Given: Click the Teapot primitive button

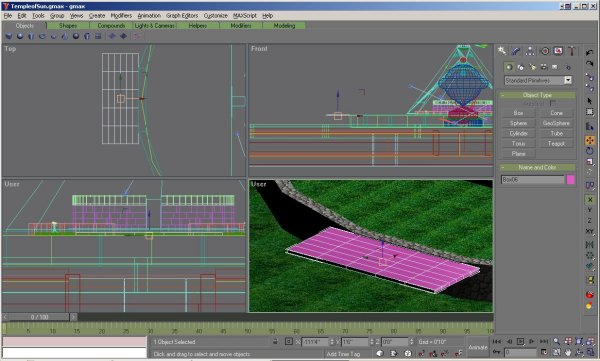Looking at the screenshot, I should [556, 144].
